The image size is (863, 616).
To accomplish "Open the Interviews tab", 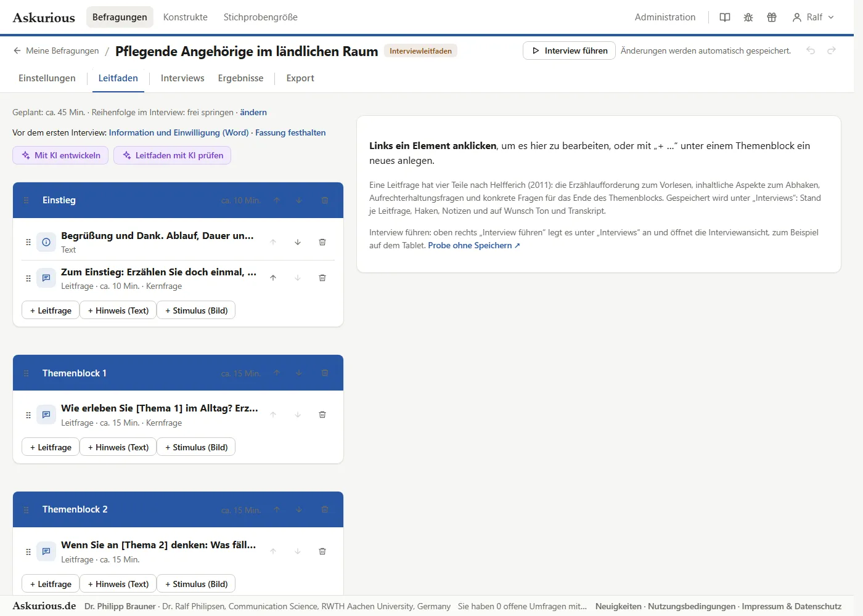I will pos(182,78).
